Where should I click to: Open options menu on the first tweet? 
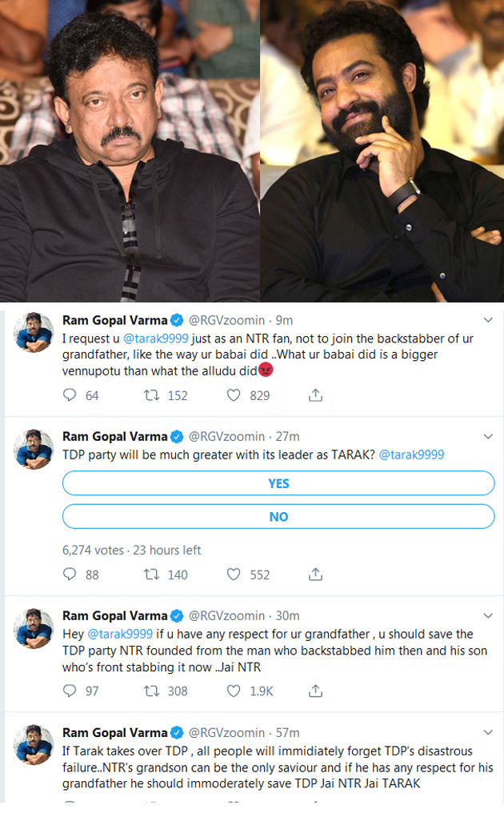coord(488,318)
